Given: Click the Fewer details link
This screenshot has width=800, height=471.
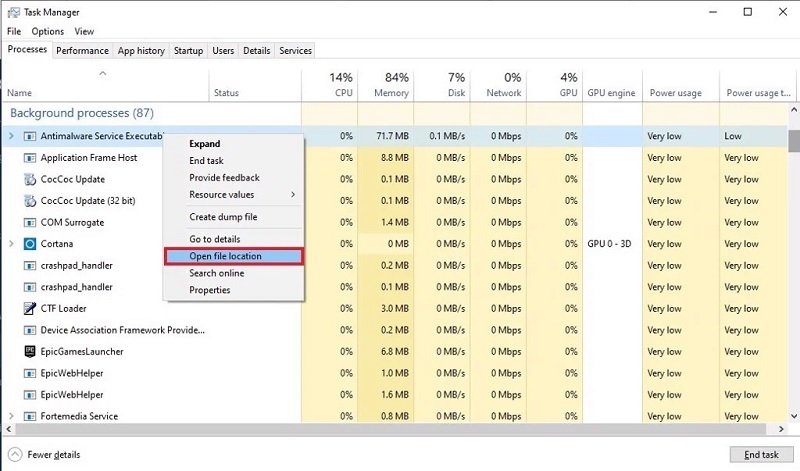Looking at the screenshot, I should pos(54,455).
